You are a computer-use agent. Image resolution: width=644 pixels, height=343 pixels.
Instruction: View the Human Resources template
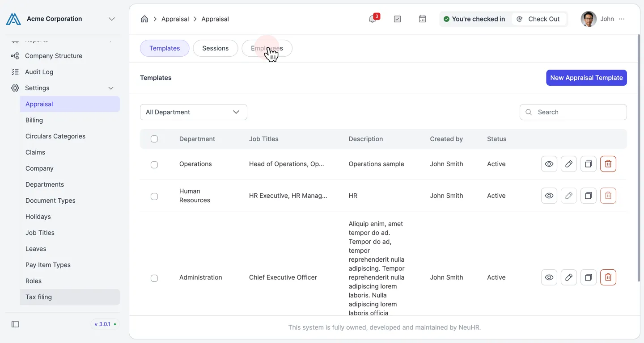coord(549,196)
